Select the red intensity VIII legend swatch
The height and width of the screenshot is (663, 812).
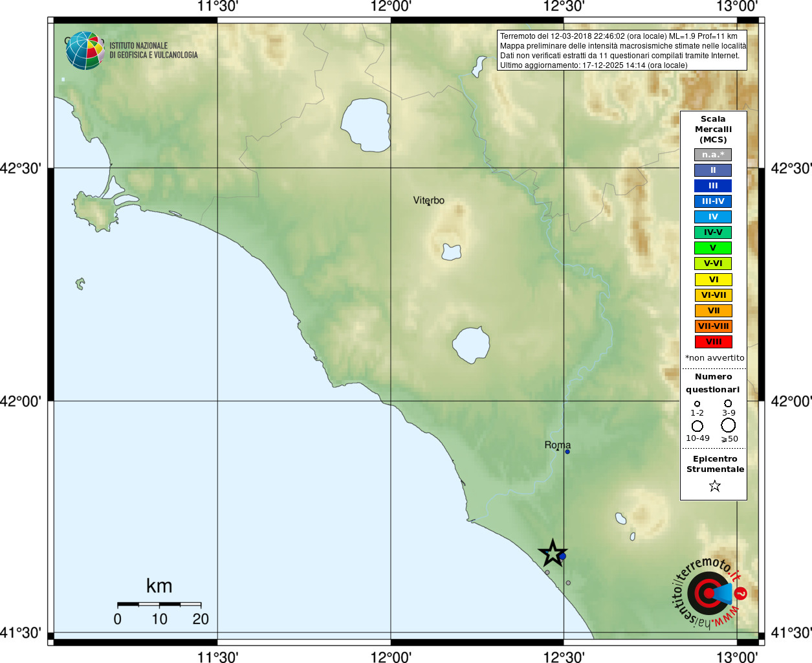click(713, 342)
